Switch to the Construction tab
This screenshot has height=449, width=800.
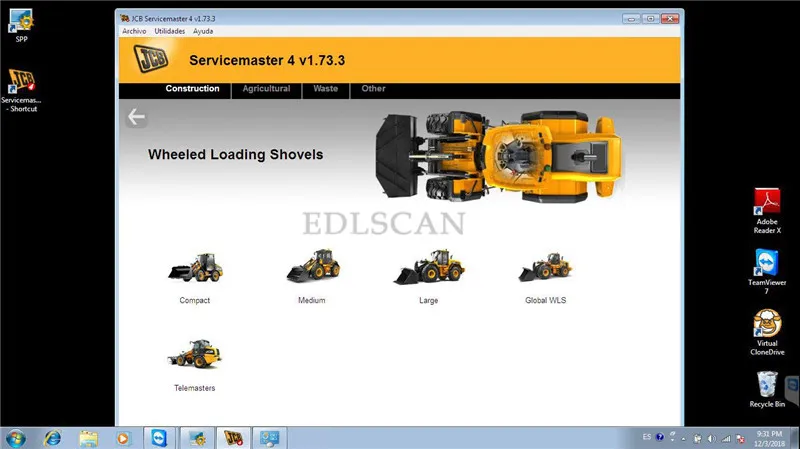192,89
